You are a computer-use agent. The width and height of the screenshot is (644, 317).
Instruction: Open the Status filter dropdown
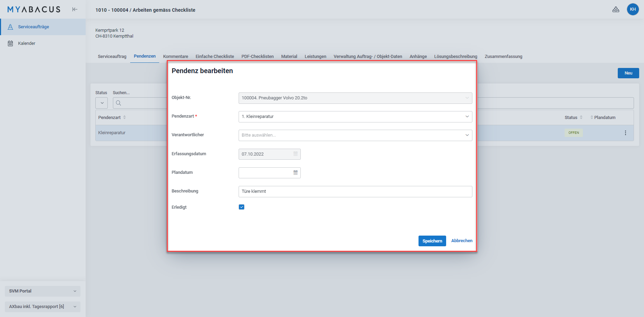pyautogui.click(x=101, y=103)
